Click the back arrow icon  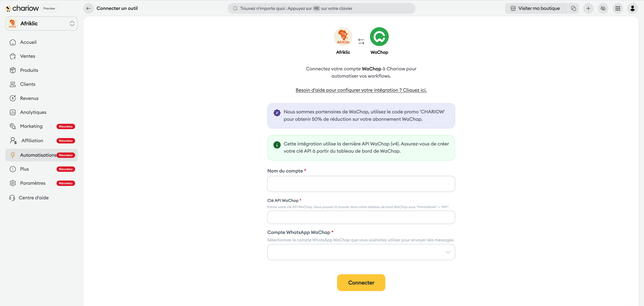click(x=88, y=8)
